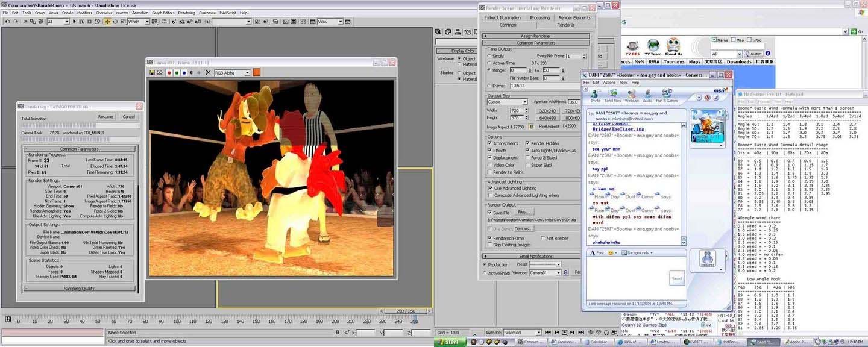This screenshot has width=868, height=347.
Task: Activate the Select and Move tool
Action: [107, 22]
